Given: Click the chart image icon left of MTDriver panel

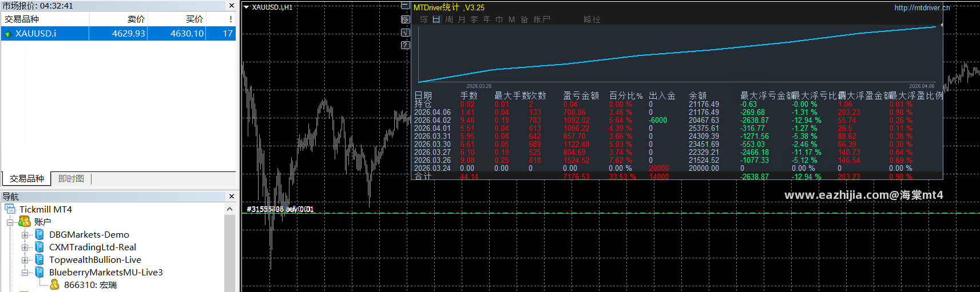Looking at the screenshot, I should pyautogui.click(x=405, y=19).
